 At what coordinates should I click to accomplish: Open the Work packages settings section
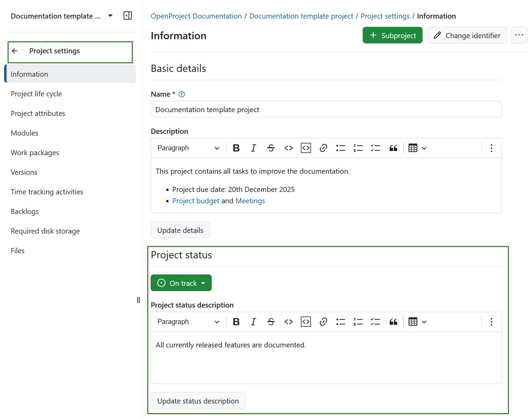click(x=35, y=152)
